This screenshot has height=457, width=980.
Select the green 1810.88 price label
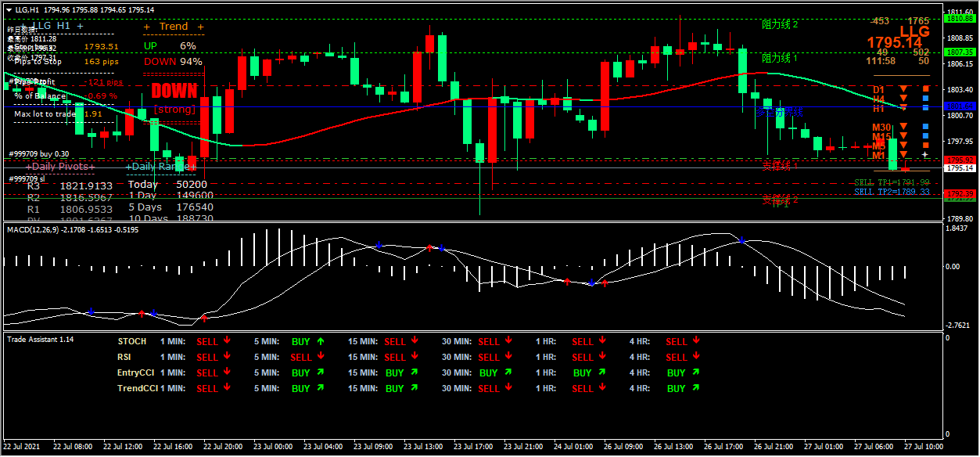point(959,18)
